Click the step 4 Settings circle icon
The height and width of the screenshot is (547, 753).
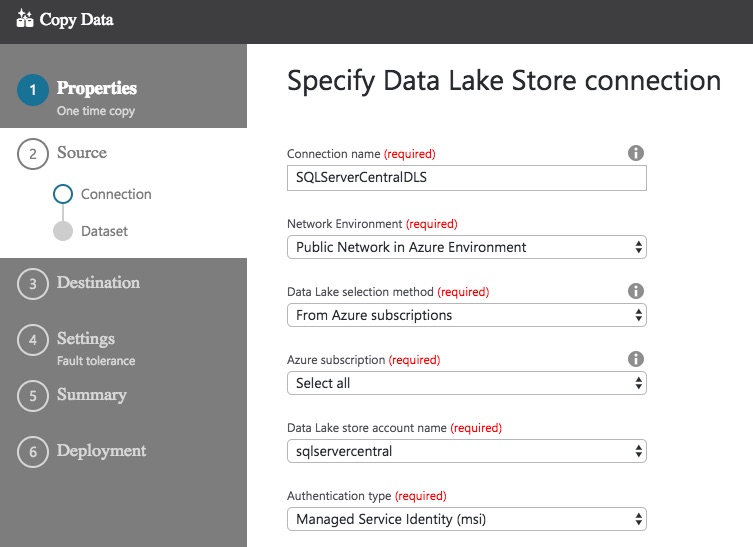[33, 340]
